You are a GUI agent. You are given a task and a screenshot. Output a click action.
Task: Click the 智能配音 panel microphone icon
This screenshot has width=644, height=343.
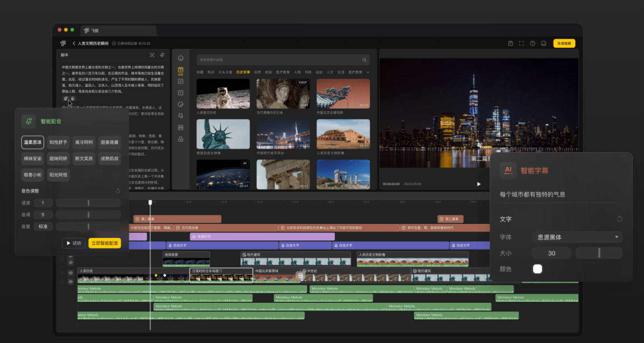click(x=29, y=121)
